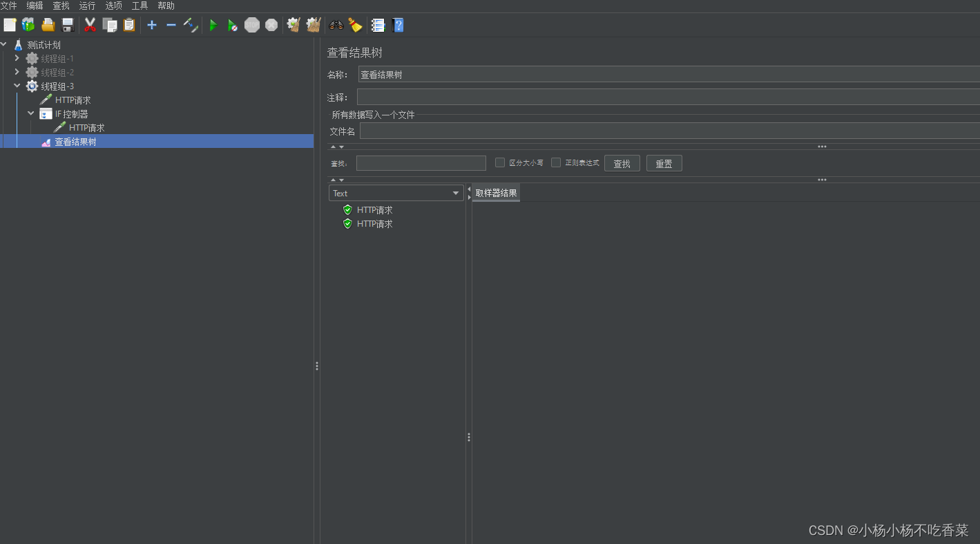Image resolution: width=980 pixels, height=544 pixels.
Task: Click the 名称 input field
Action: (x=669, y=74)
